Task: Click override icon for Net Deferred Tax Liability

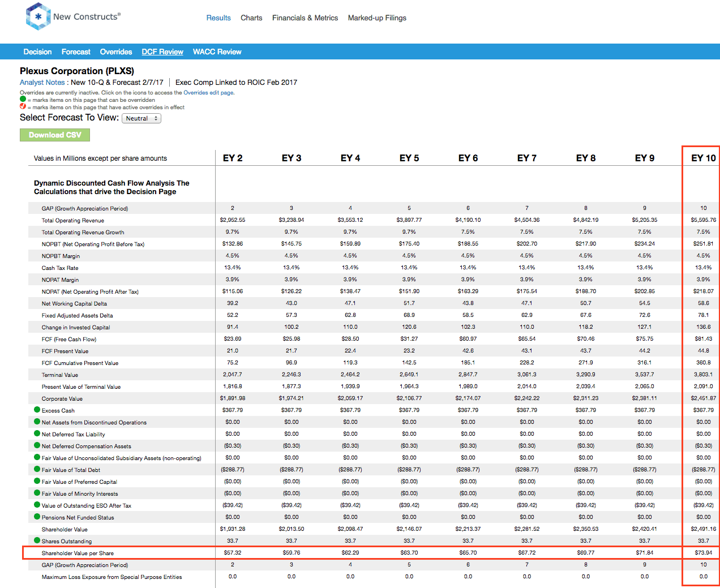Action: pos(37,434)
